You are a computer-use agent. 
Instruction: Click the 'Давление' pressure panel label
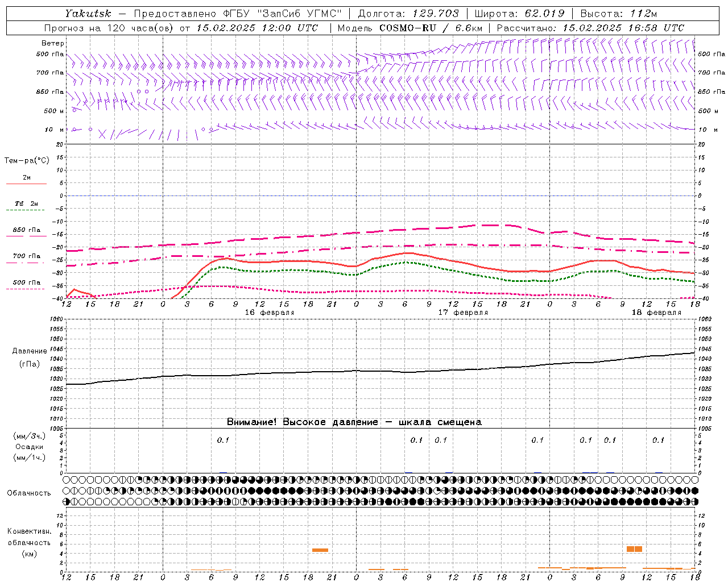pyautogui.click(x=30, y=351)
